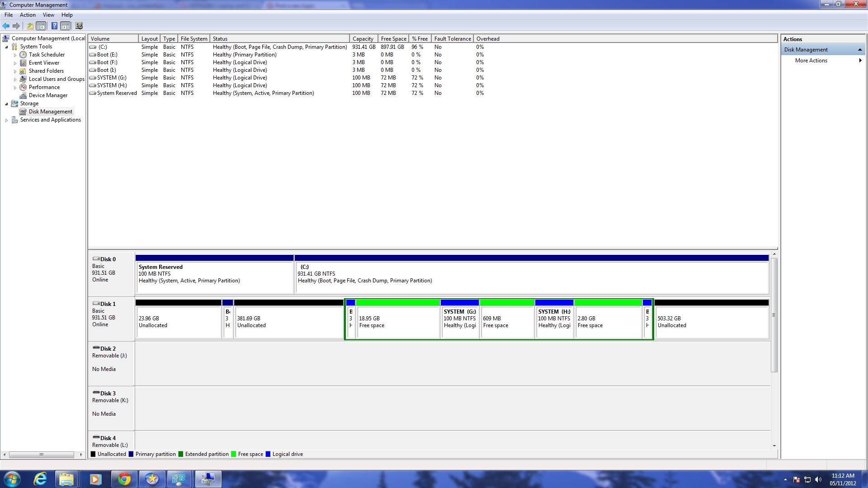Select the (C:) partition block on Disk 0
The height and width of the screenshot is (488, 868).
click(532, 274)
